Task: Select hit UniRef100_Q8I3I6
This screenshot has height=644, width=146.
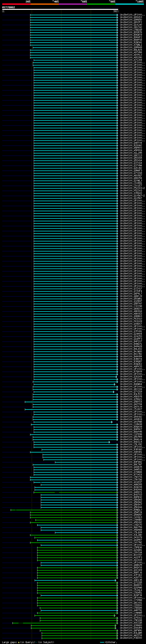Action: click(x=131, y=389)
